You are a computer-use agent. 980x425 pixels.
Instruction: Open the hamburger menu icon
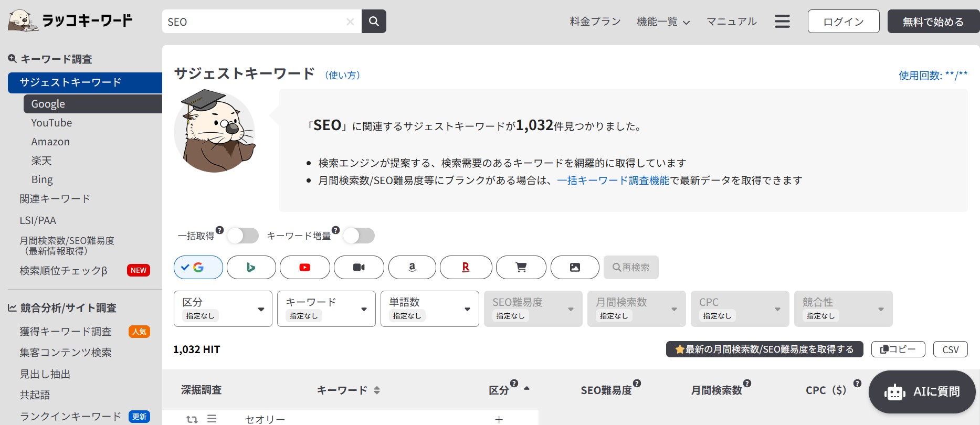pos(782,22)
